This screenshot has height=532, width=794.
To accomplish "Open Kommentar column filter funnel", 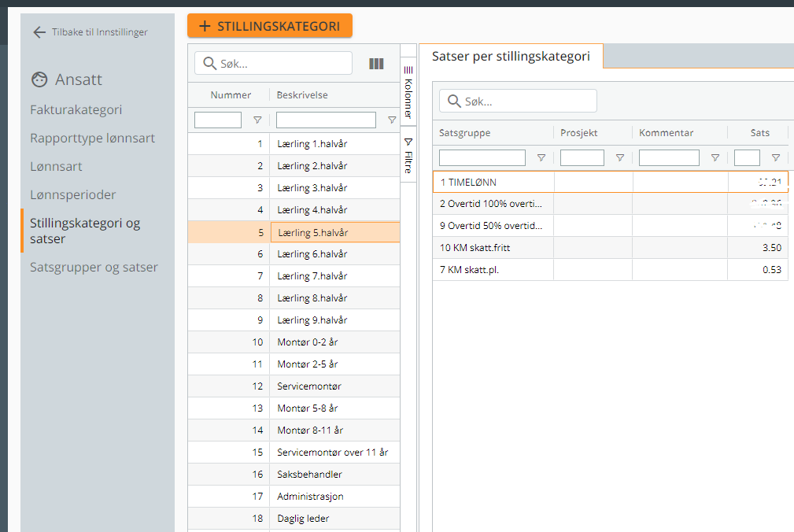I will pos(715,158).
